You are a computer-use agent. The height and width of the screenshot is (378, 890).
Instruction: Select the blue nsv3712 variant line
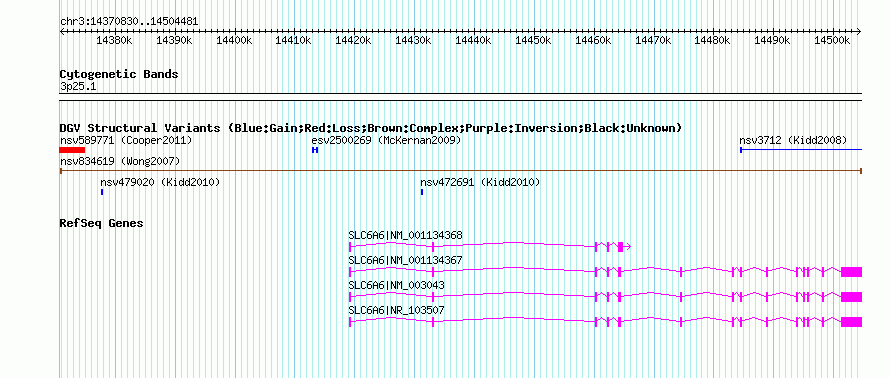(x=801, y=150)
